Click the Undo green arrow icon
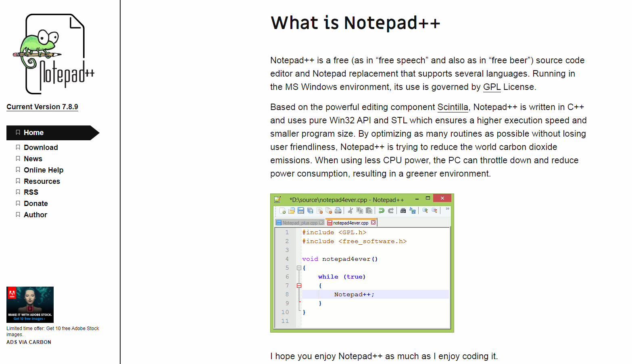This screenshot has height=364, width=632. [381, 210]
